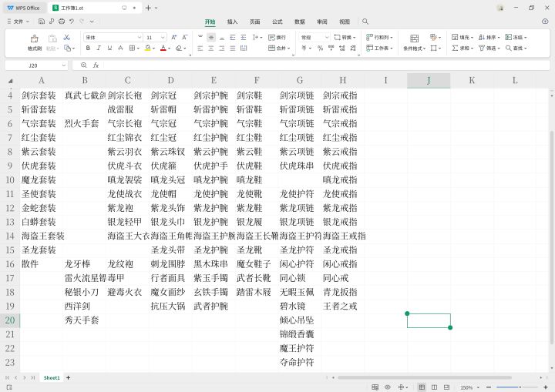Click the Print icon in quick access bar
This screenshot has width=555, height=392.
pyautogui.click(x=62, y=22)
